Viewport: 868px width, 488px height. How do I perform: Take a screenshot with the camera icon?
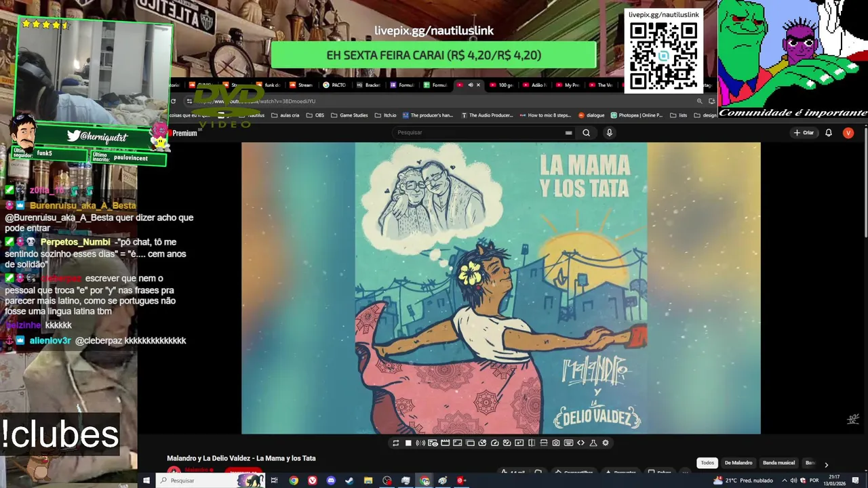pyautogui.click(x=556, y=443)
